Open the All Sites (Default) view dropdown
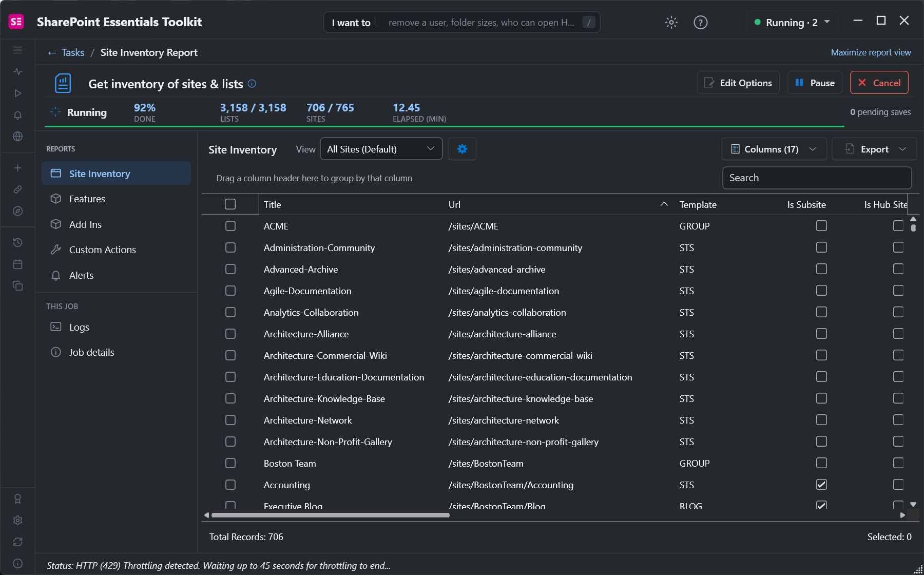924x575 pixels. (x=381, y=149)
